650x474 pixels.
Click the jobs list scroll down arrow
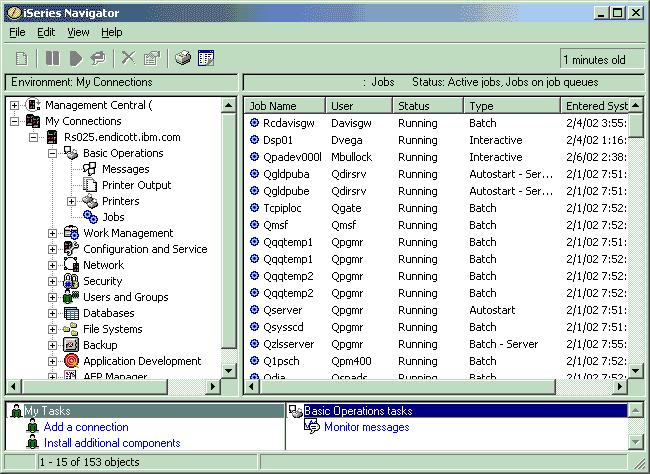[635, 370]
